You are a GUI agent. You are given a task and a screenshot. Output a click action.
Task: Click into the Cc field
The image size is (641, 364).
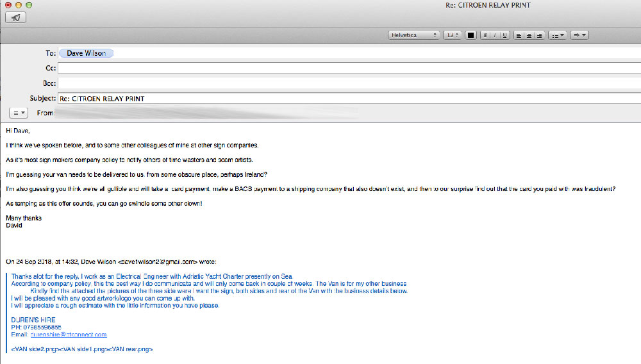346,68
